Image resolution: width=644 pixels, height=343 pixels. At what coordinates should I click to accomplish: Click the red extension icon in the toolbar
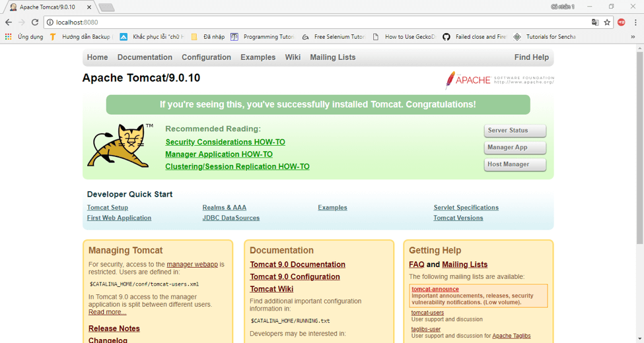(x=621, y=22)
